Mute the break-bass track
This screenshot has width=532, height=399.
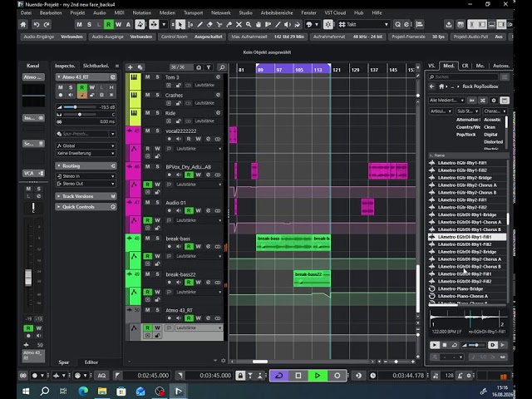(148, 239)
